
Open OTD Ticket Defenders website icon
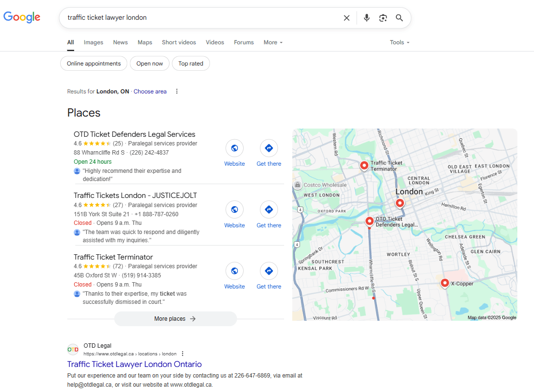pyautogui.click(x=234, y=148)
